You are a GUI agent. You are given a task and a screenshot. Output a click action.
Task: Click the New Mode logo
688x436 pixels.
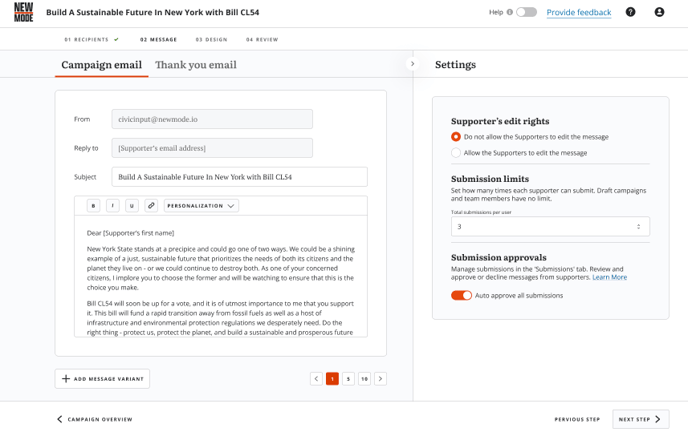point(23,12)
